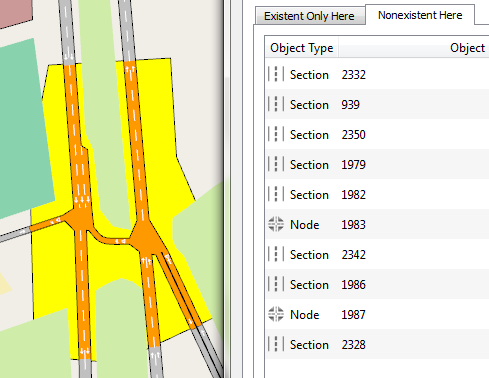Switch to the Existent Only Here tab
Viewport: 489px width, 378px height.
coord(309,16)
